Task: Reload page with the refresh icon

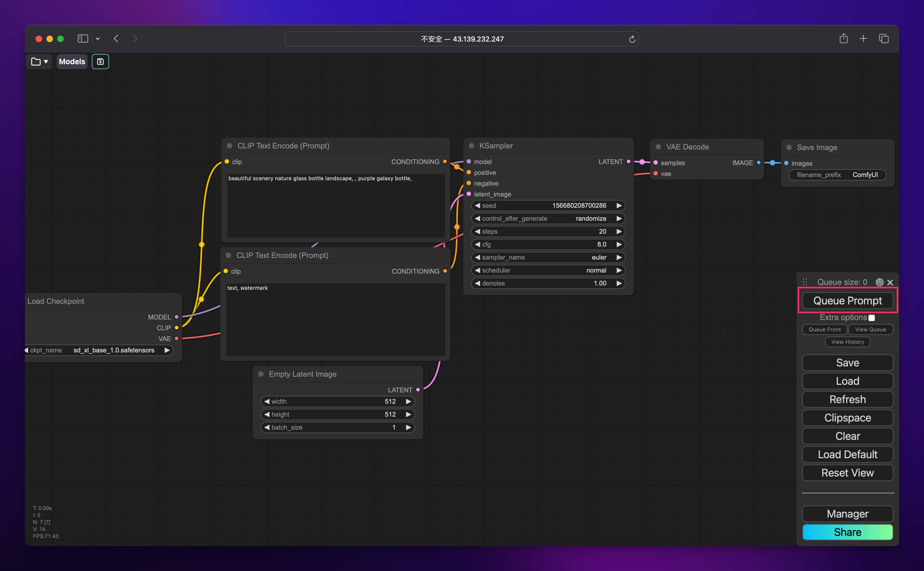Action: (632, 39)
